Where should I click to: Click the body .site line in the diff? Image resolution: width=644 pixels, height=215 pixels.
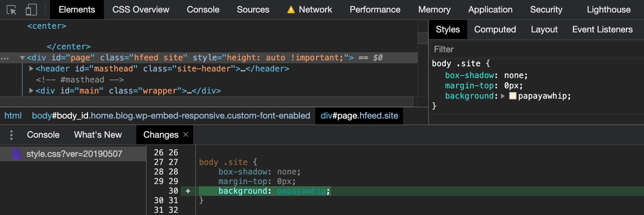pyautogui.click(x=228, y=162)
